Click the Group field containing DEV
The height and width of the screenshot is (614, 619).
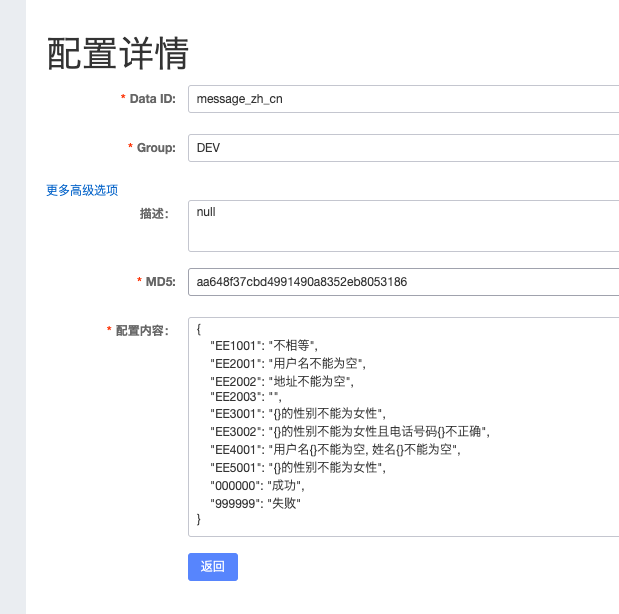point(402,148)
